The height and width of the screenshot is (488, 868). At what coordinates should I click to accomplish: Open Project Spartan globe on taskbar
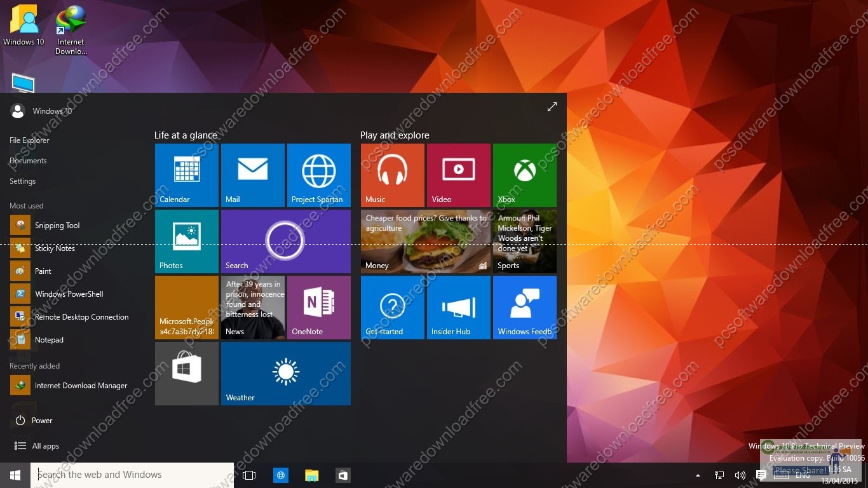tap(281, 475)
